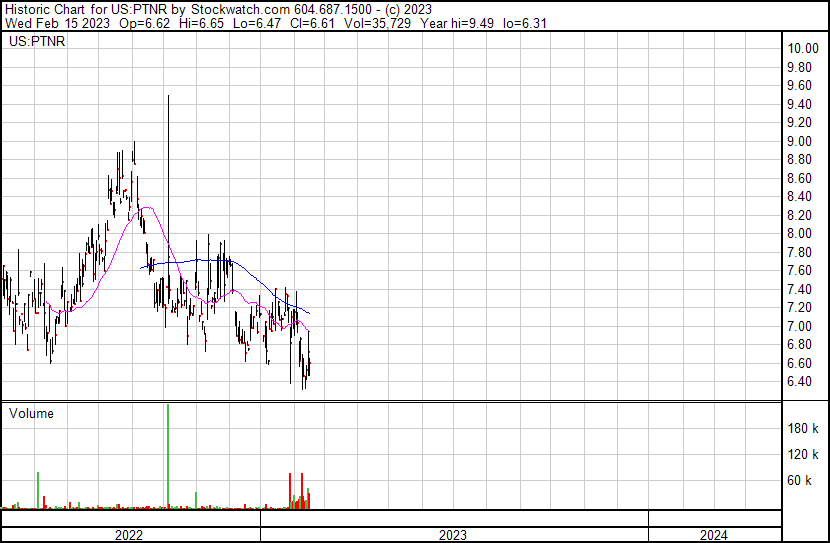Click the 9.40 price axis label

[x=799, y=104]
